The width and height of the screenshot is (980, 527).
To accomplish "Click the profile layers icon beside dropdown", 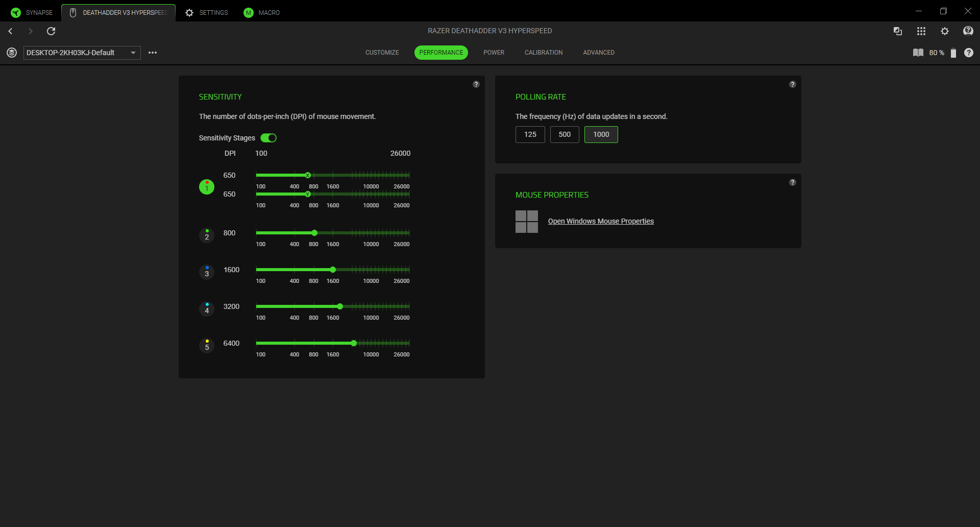I will click(x=12, y=53).
